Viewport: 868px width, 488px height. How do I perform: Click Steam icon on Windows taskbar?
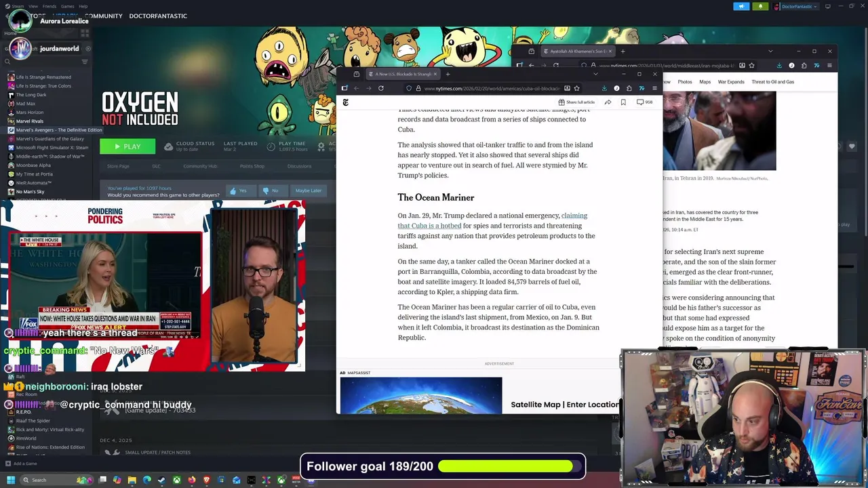coord(161,480)
